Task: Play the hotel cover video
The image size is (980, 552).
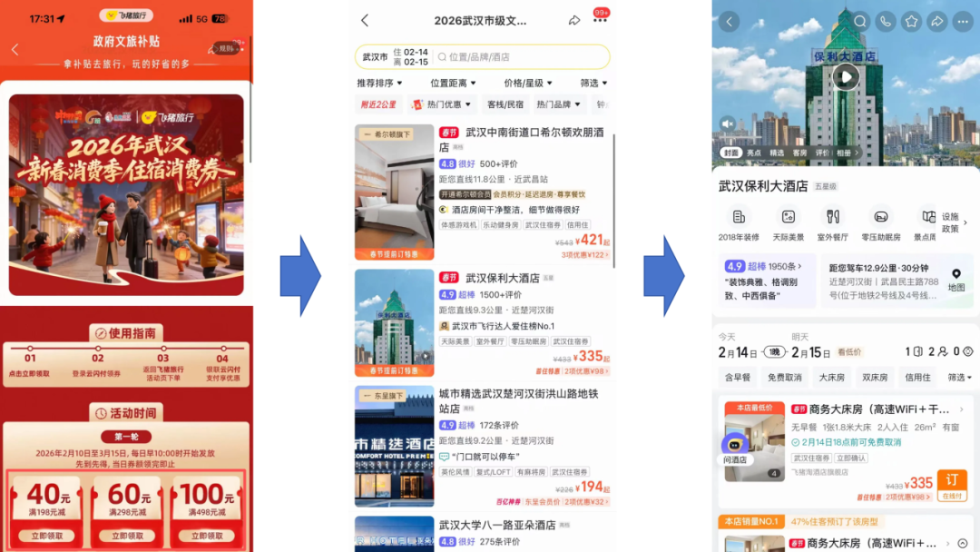Action: pyautogui.click(x=846, y=76)
